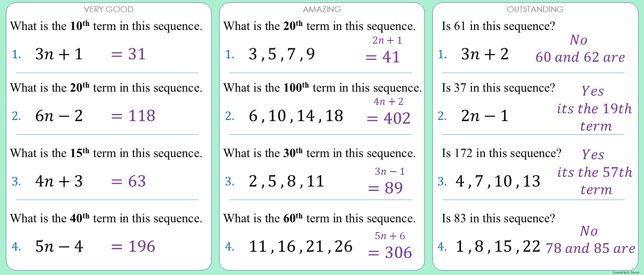This screenshot has width=644, height=275.
Task: Click the answer = 31
Action: pyautogui.click(x=128, y=54)
